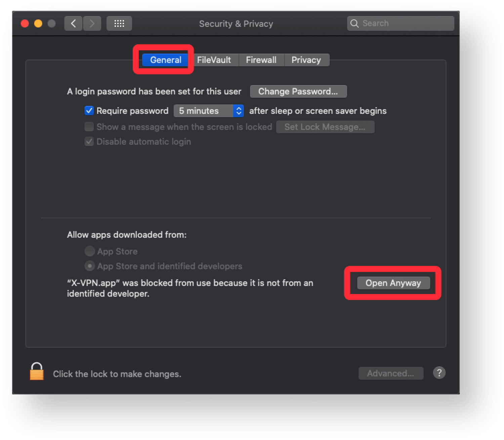Open the Privacy tab

(x=306, y=60)
